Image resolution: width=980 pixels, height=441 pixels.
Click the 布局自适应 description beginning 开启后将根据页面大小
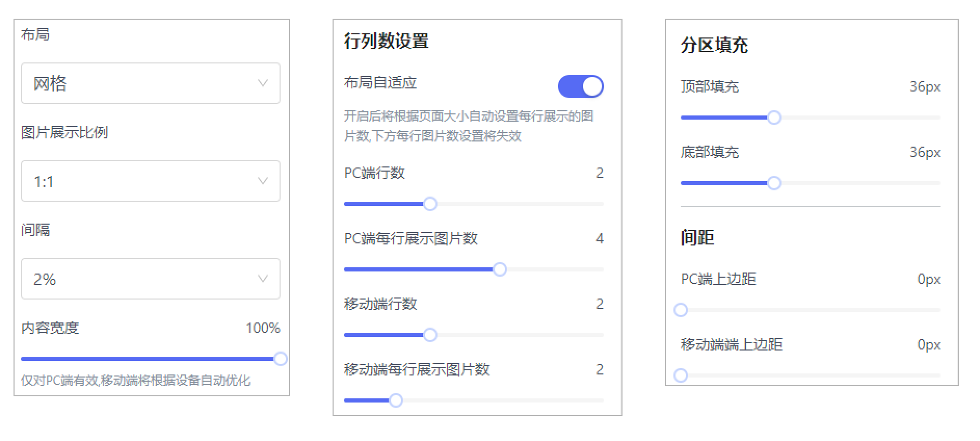(x=469, y=126)
